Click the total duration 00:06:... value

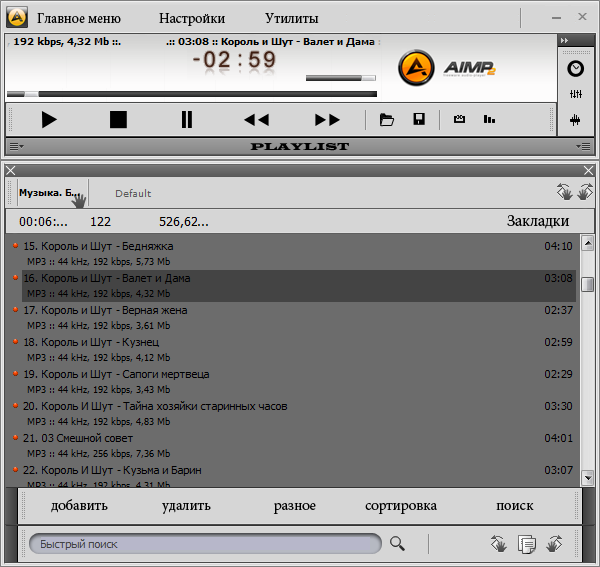tap(43, 222)
